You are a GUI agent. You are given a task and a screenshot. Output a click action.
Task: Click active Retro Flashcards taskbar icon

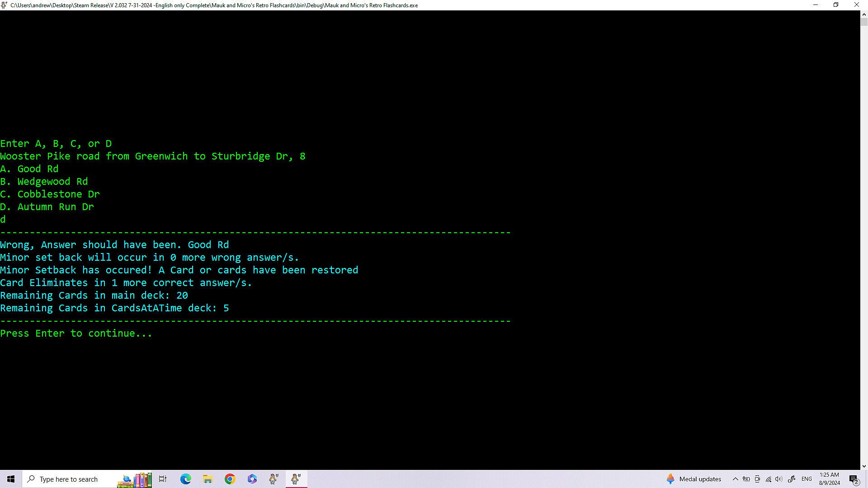[296, 479]
